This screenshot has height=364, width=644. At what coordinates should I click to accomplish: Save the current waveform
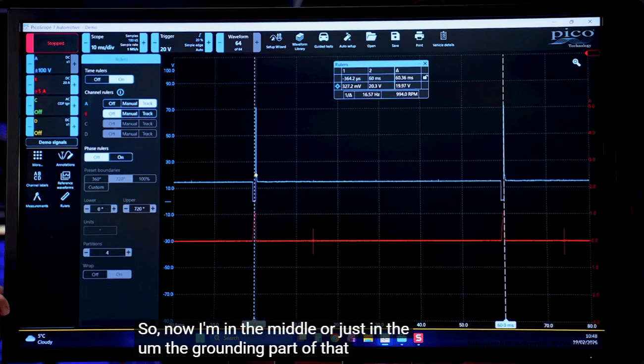(x=395, y=40)
